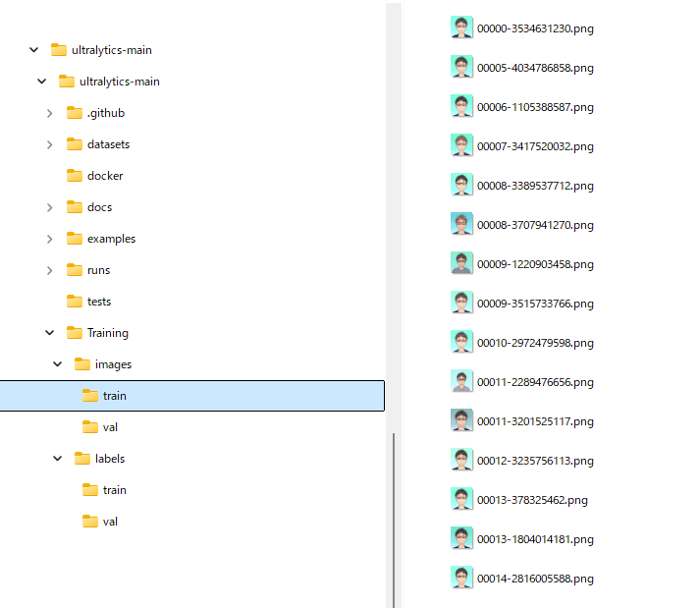Click the val folder icon under labels

(89, 522)
